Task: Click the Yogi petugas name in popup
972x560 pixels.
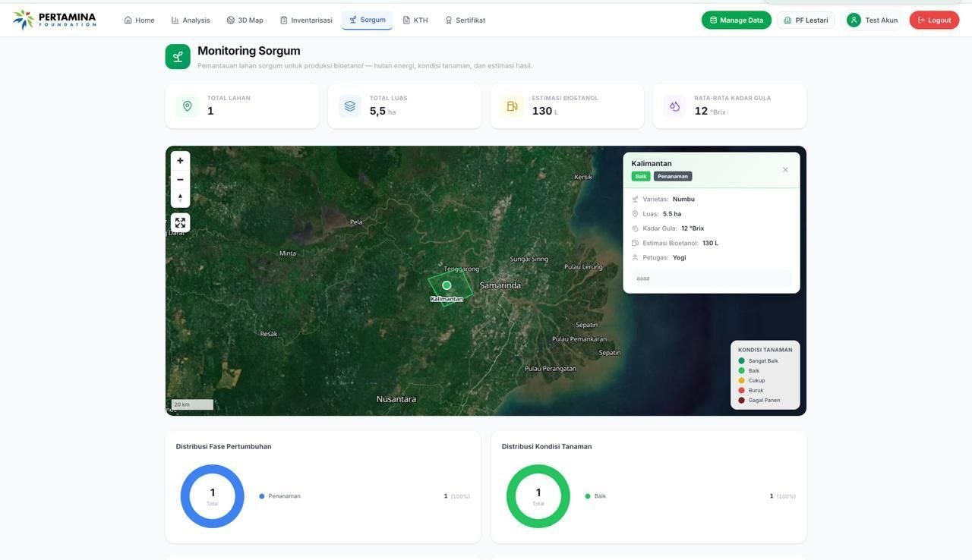Action: click(680, 258)
